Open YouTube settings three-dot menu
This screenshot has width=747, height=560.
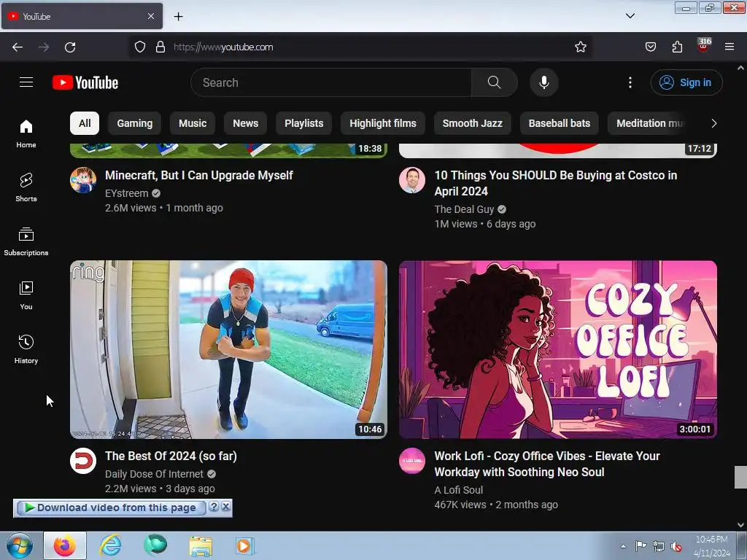click(x=630, y=82)
